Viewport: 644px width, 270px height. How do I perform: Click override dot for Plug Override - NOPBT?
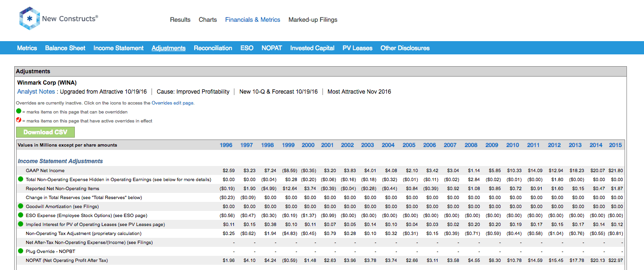pos(20,252)
